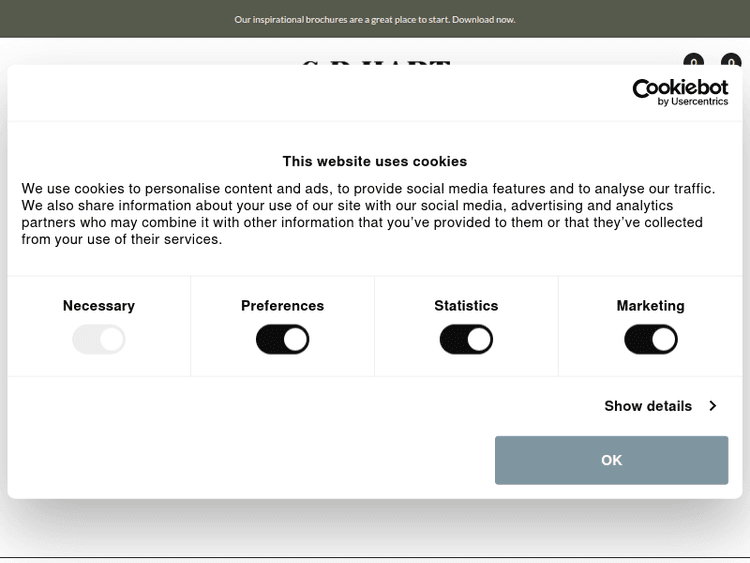Click the arrow beside Show details
This screenshot has width=750, height=563.
pos(713,406)
